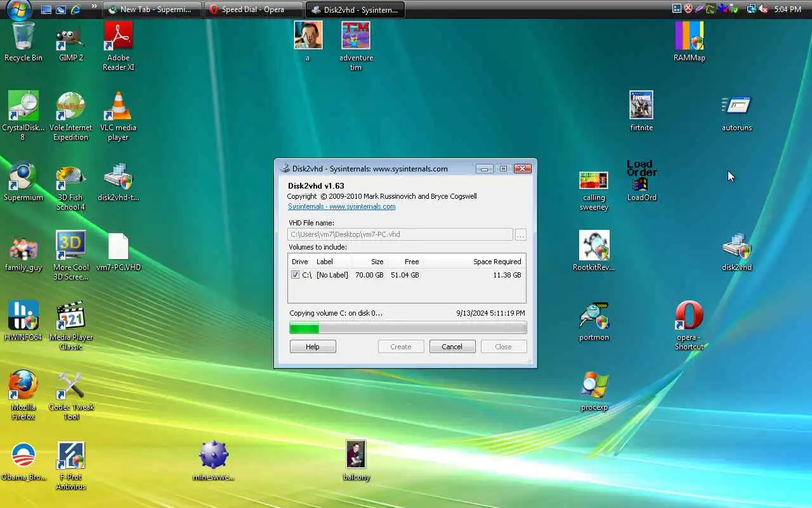This screenshot has width=812, height=508.
Task: Click Show Desktop in Quick Launch
Action: tap(46, 10)
